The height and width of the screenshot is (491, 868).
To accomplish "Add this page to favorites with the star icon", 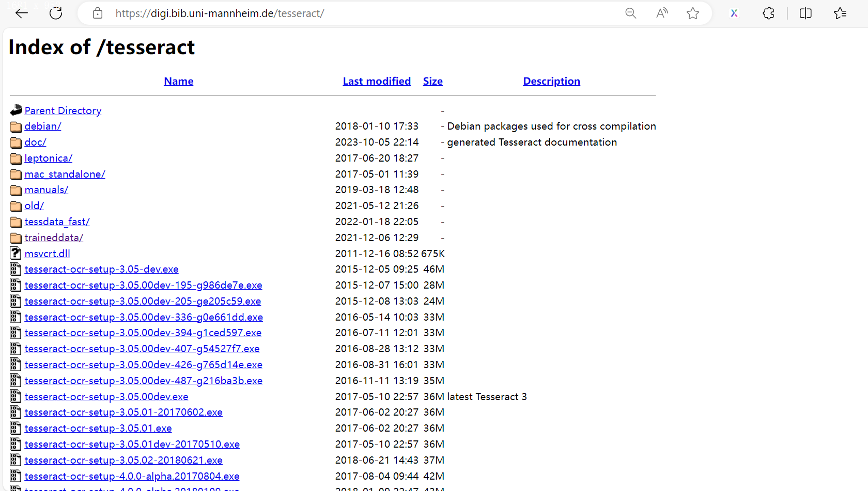I will [693, 13].
